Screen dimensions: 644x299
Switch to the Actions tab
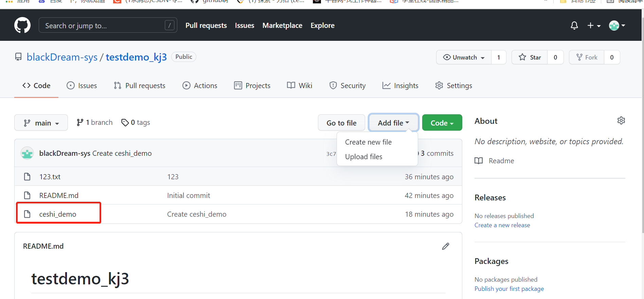[x=200, y=86]
